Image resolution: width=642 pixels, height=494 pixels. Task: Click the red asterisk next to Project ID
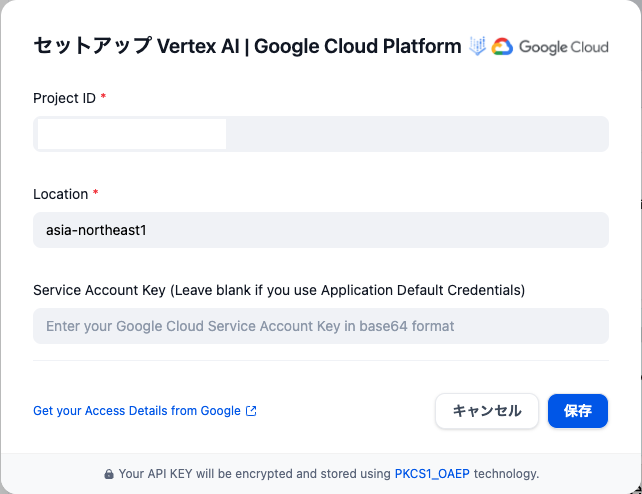click(103, 97)
